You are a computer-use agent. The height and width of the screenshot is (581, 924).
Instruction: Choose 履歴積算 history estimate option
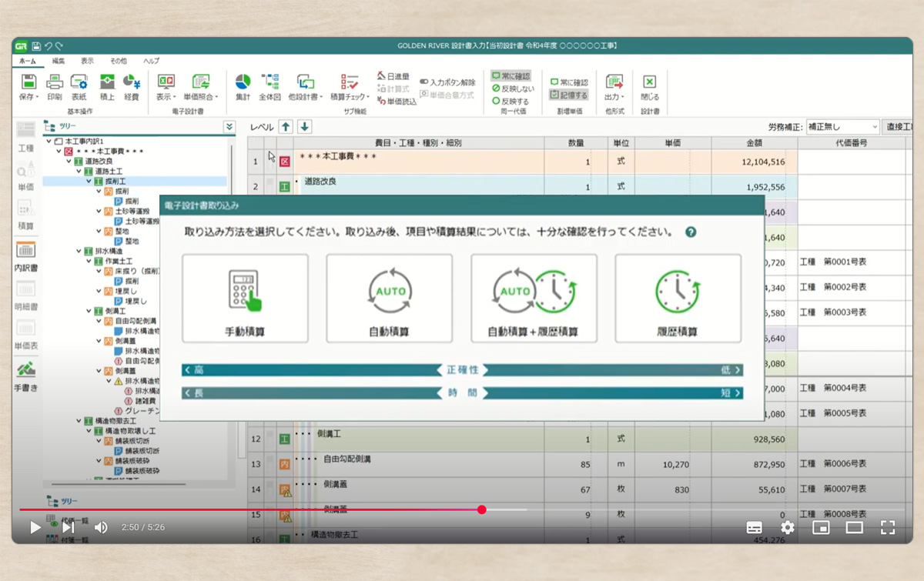tap(678, 299)
